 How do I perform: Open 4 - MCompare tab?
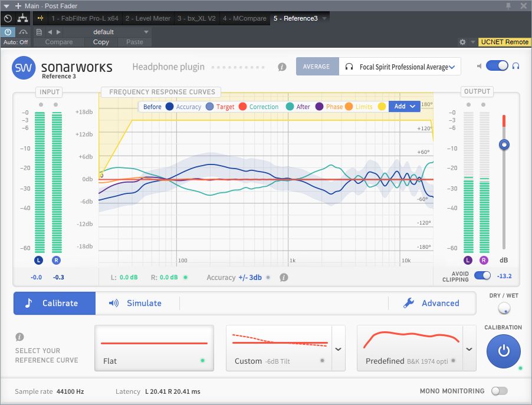click(x=244, y=18)
